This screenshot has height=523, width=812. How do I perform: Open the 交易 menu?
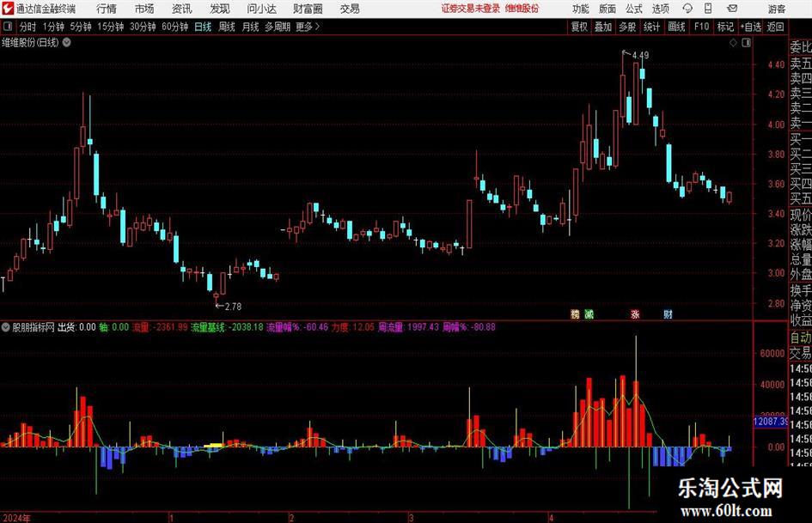[x=350, y=9]
